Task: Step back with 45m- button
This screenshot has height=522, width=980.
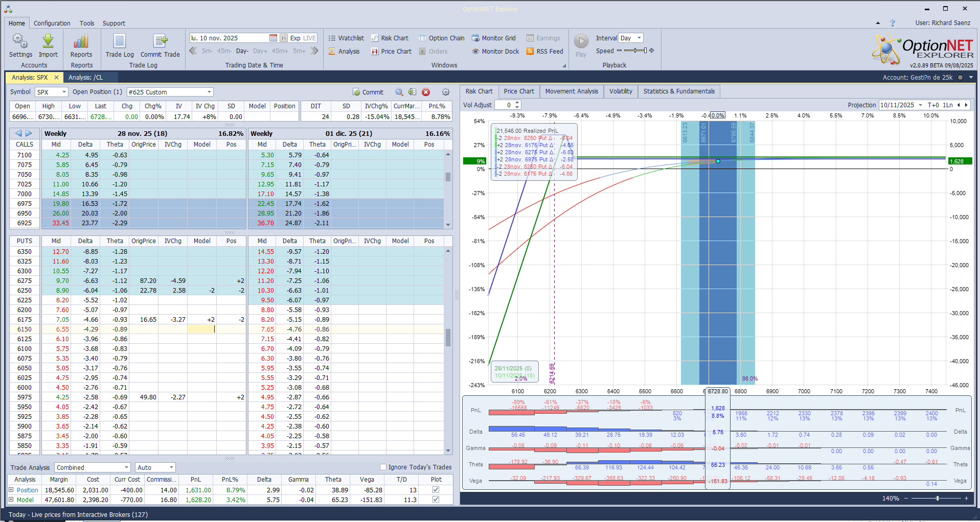Action: coord(224,51)
